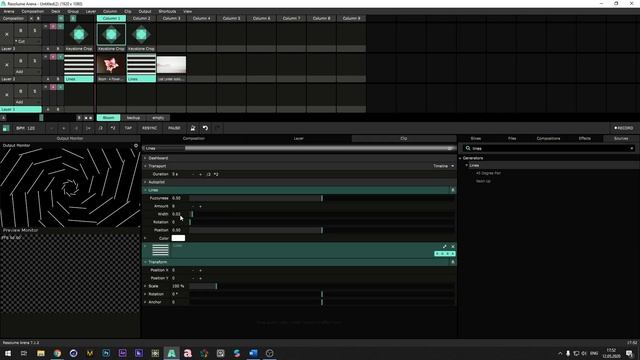Select the empty deck tab

coord(158,118)
